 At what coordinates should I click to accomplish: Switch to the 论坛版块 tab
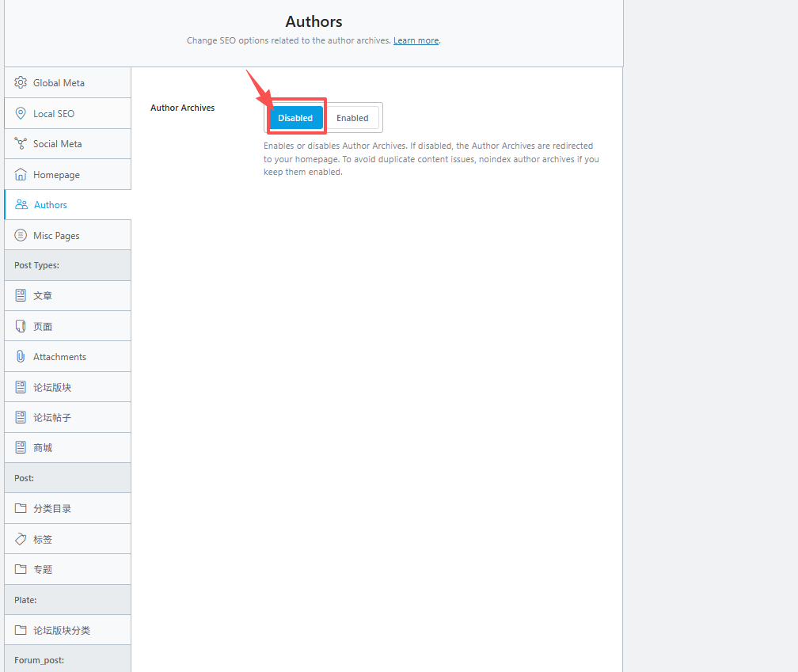(52, 388)
